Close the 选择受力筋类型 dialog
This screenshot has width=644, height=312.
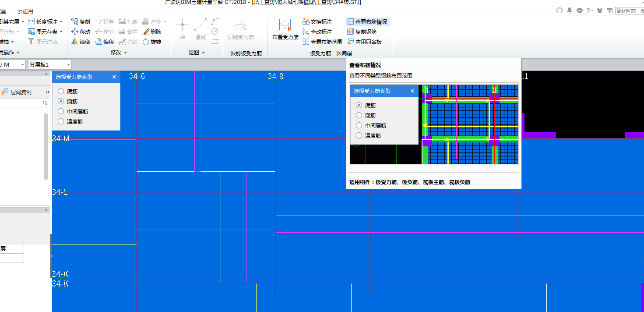[x=114, y=77]
